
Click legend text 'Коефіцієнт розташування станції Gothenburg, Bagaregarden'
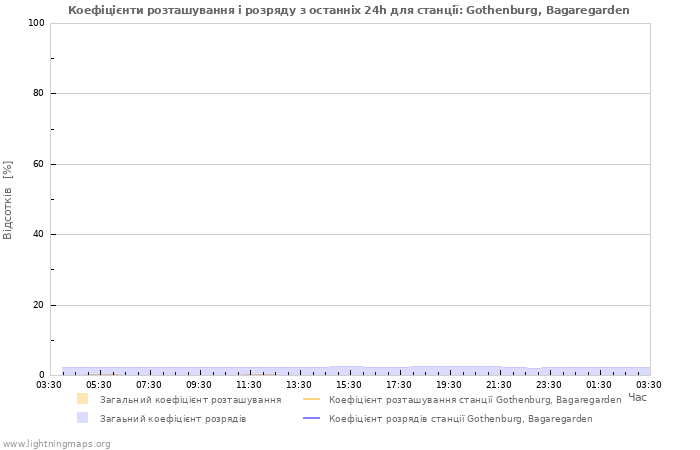point(475,399)
